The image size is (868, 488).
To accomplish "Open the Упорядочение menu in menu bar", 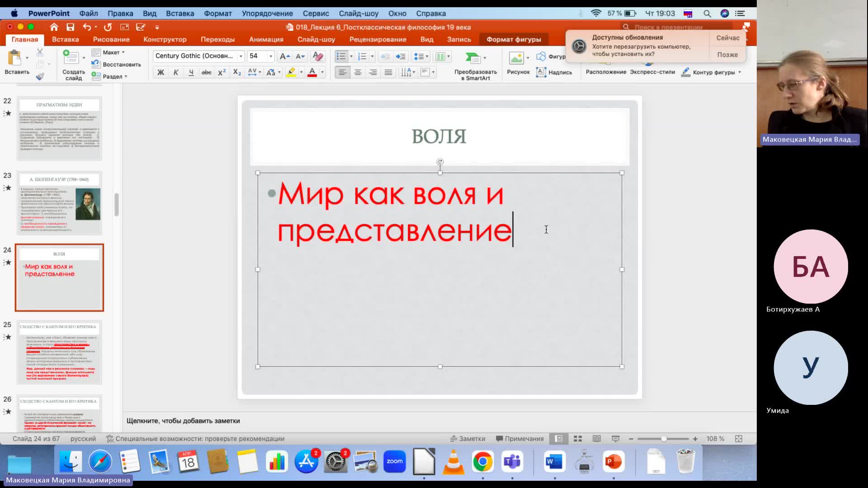I will [x=267, y=14].
